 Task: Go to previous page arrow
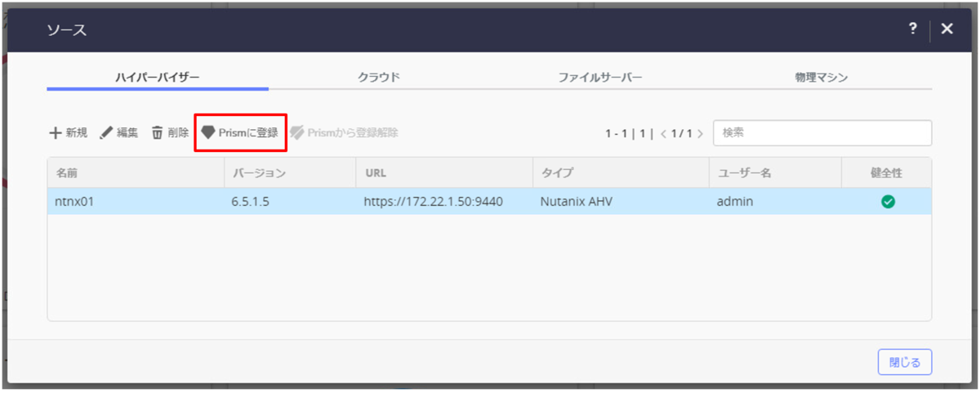(x=664, y=133)
